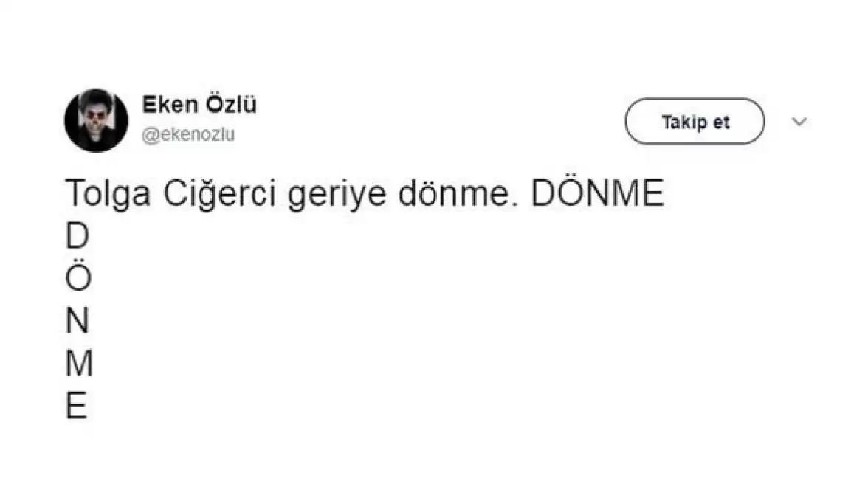Open Eken Özlü's profile picture
The image size is (868, 498).
click(x=96, y=120)
